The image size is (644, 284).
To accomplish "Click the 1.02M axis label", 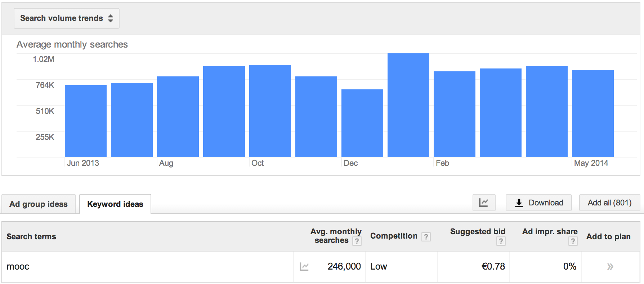I will click(x=44, y=59).
